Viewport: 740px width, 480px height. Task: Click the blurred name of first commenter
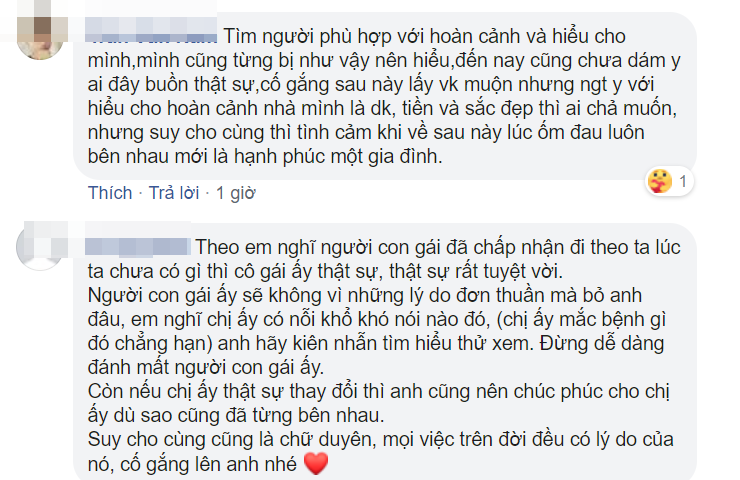tap(151, 32)
